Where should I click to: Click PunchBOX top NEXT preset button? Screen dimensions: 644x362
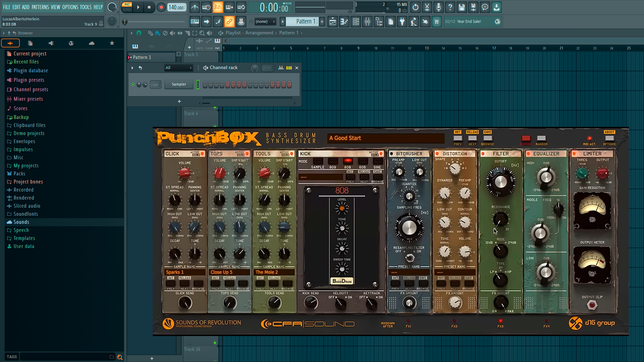[x=472, y=138]
